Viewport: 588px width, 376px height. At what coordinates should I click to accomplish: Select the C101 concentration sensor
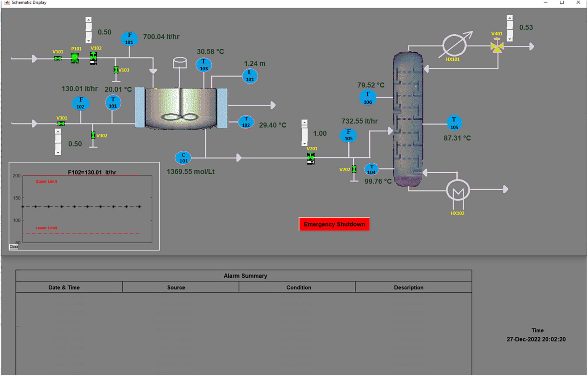(183, 158)
